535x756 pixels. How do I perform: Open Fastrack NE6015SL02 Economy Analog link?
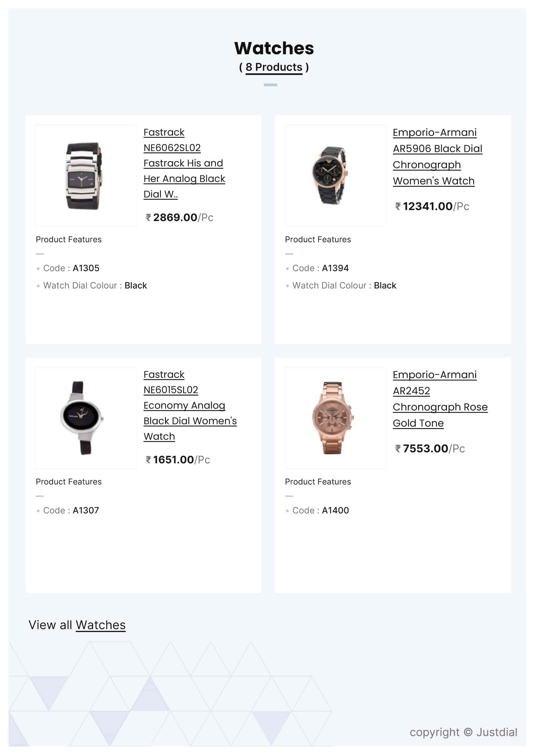184,406
